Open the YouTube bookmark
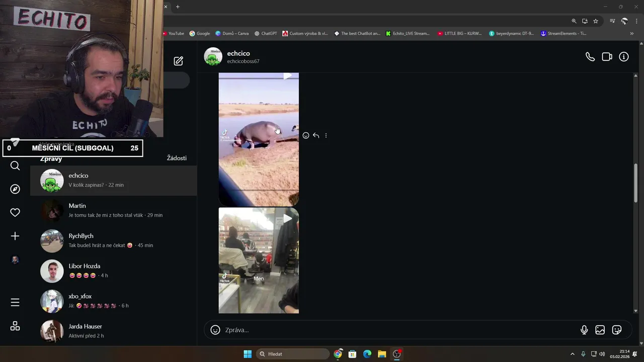Screen dimensions: 644x362 coord(174,34)
